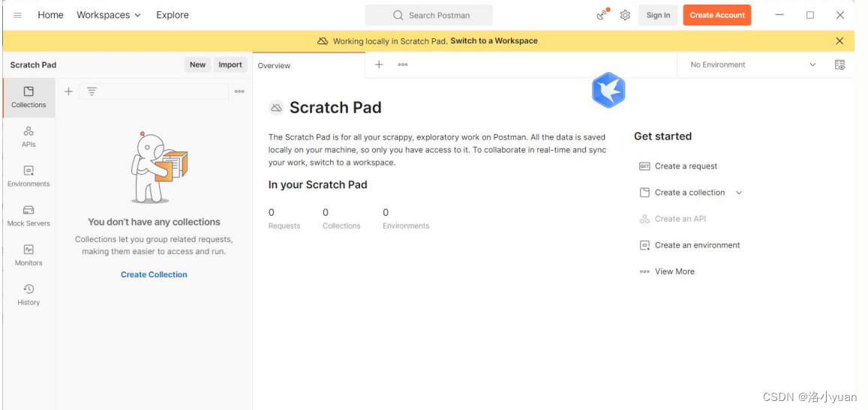
Task: Click the Collections count label
Action: (341, 226)
